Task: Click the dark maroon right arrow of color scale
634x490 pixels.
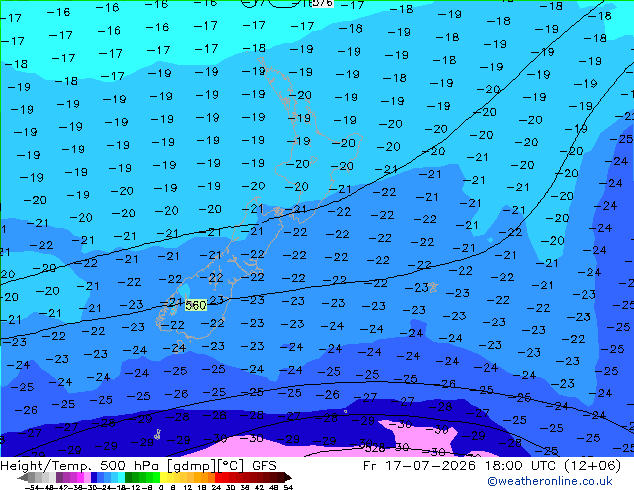Action: [x=288, y=478]
